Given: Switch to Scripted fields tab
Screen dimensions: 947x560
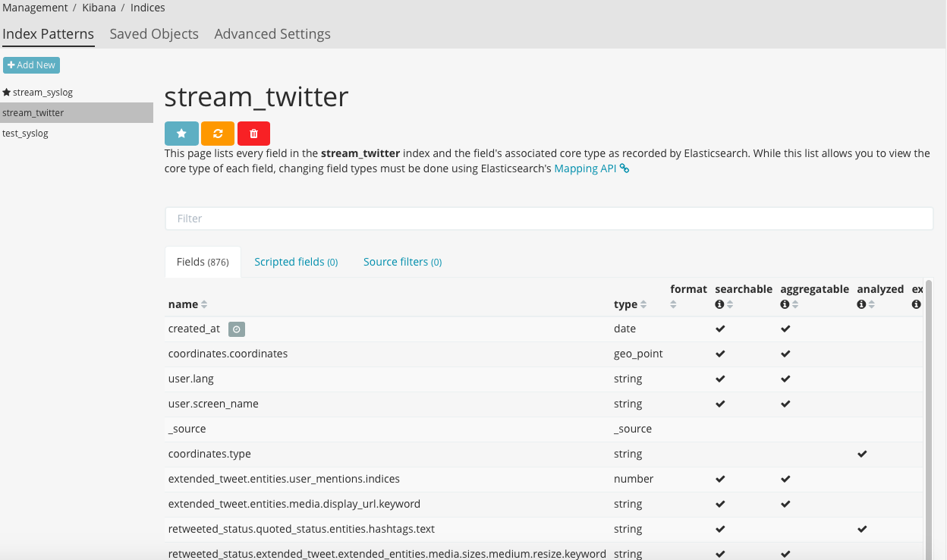Looking at the screenshot, I should pos(296,262).
